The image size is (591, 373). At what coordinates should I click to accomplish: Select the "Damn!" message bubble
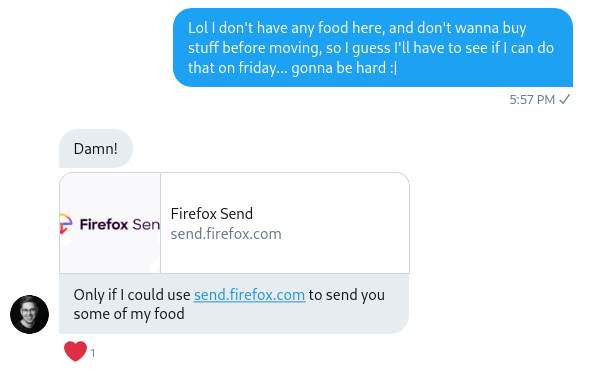pos(96,148)
